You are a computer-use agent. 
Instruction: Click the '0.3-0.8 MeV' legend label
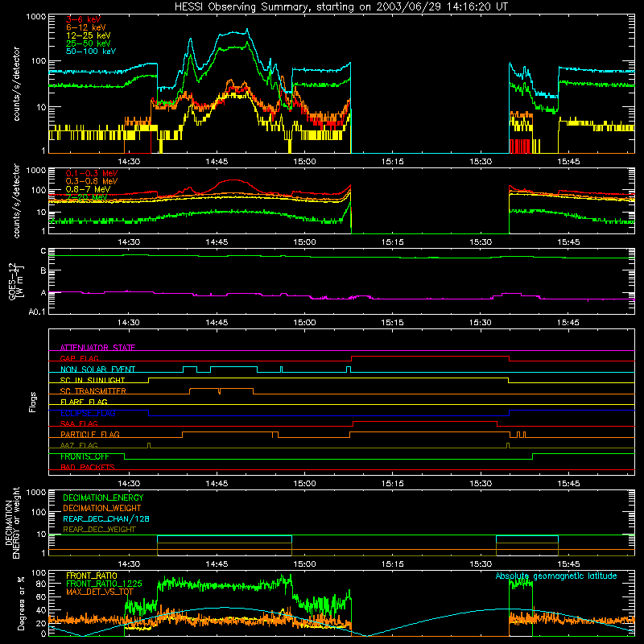92,181
